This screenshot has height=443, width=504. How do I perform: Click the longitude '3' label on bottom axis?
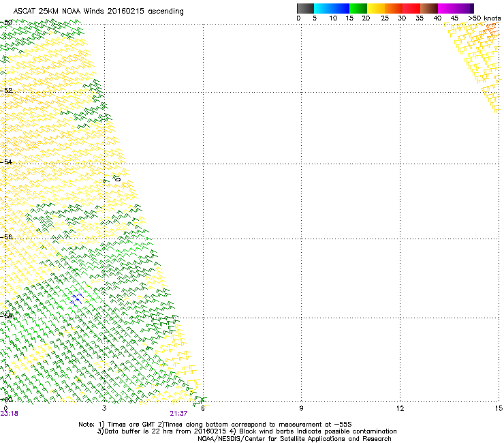pyautogui.click(x=104, y=408)
